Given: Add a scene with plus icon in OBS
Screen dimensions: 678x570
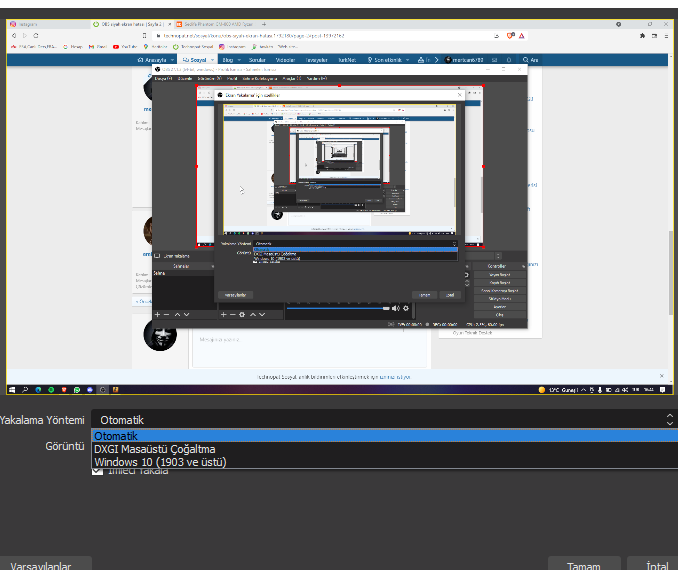Looking at the screenshot, I should coord(157,315).
